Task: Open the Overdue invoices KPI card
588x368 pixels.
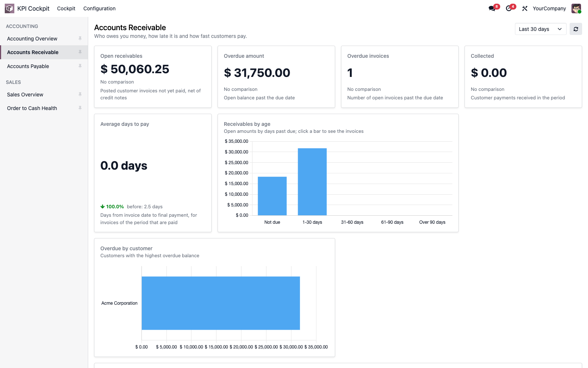Action: [x=400, y=77]
